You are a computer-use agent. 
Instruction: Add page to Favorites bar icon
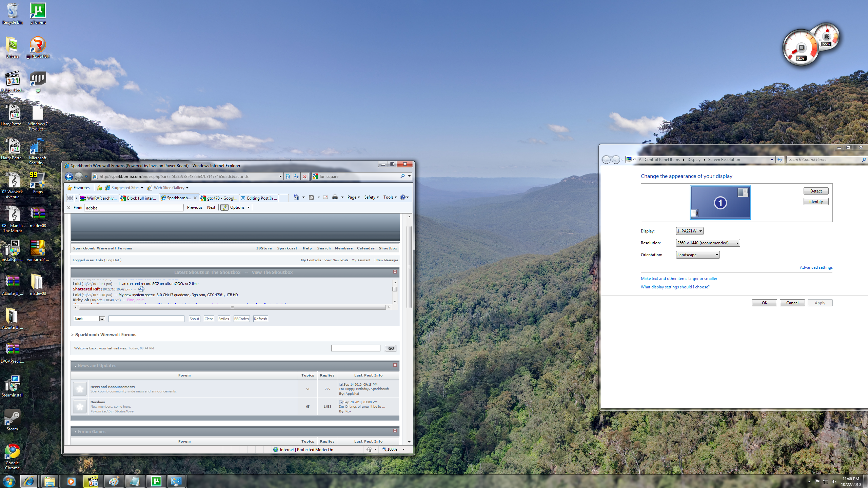coord(99,188)
